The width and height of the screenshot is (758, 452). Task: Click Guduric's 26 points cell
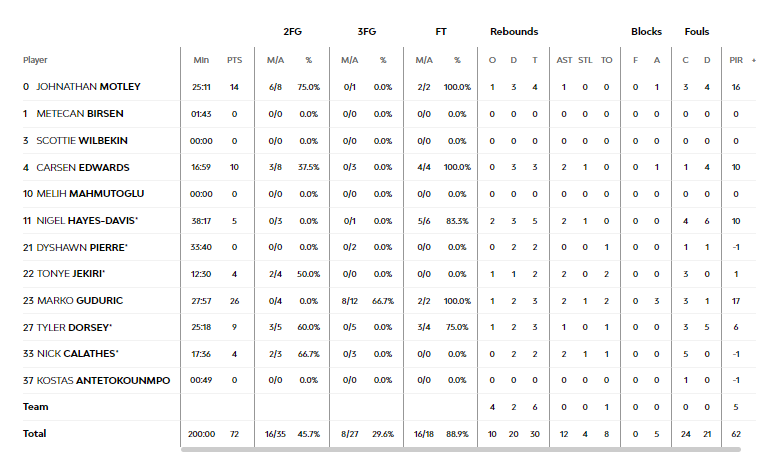tap(234, 301)
